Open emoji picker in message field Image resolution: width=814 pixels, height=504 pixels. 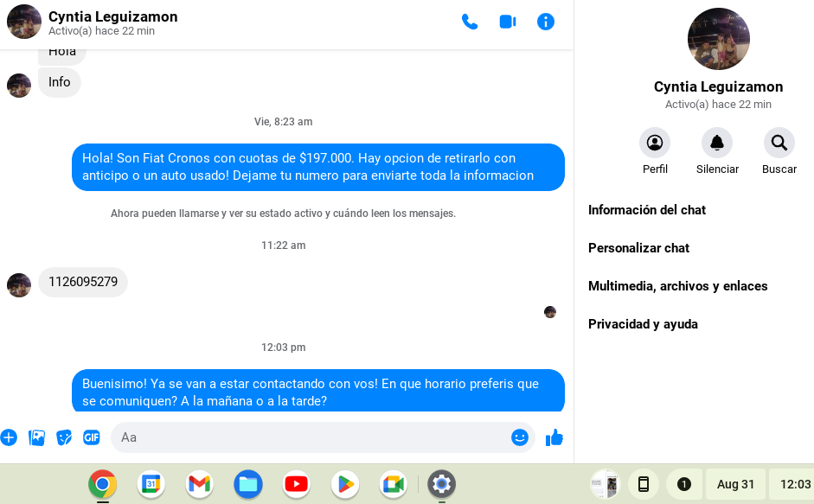[520, 437]
